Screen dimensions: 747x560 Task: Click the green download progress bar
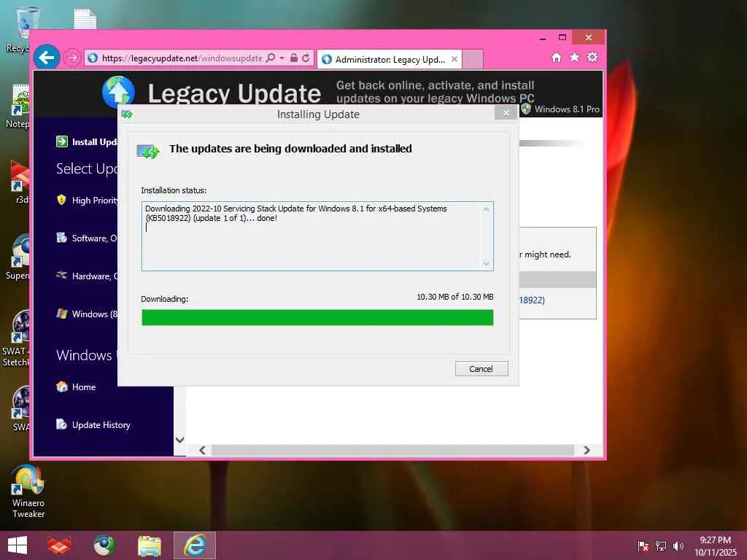coord(317,318)
